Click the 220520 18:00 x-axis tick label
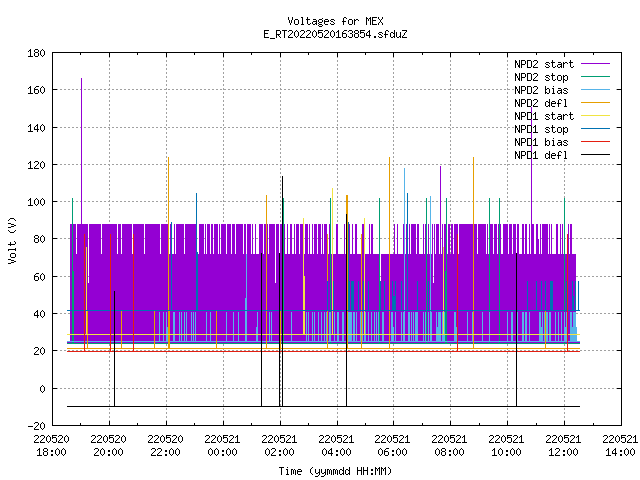This screenshot has width=640, height=480. coord(51,446)
